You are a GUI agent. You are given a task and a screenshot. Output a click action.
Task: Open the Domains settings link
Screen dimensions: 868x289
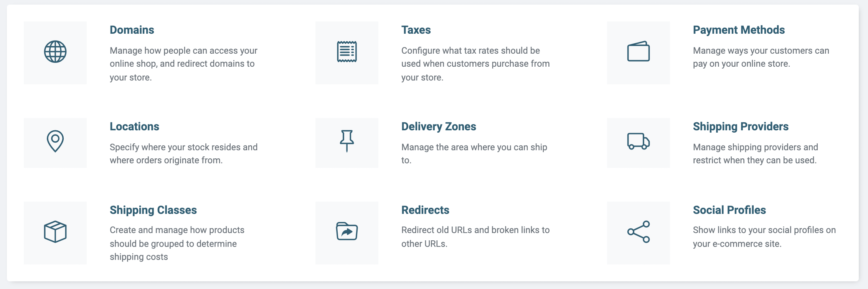tap(132, 30)
